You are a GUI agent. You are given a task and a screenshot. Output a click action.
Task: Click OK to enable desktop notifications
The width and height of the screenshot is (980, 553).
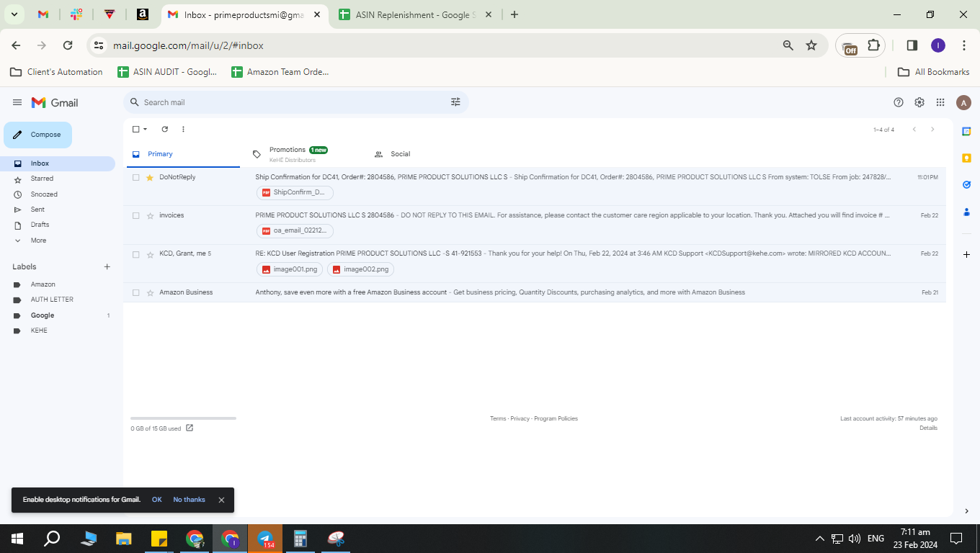pos(156,500)
